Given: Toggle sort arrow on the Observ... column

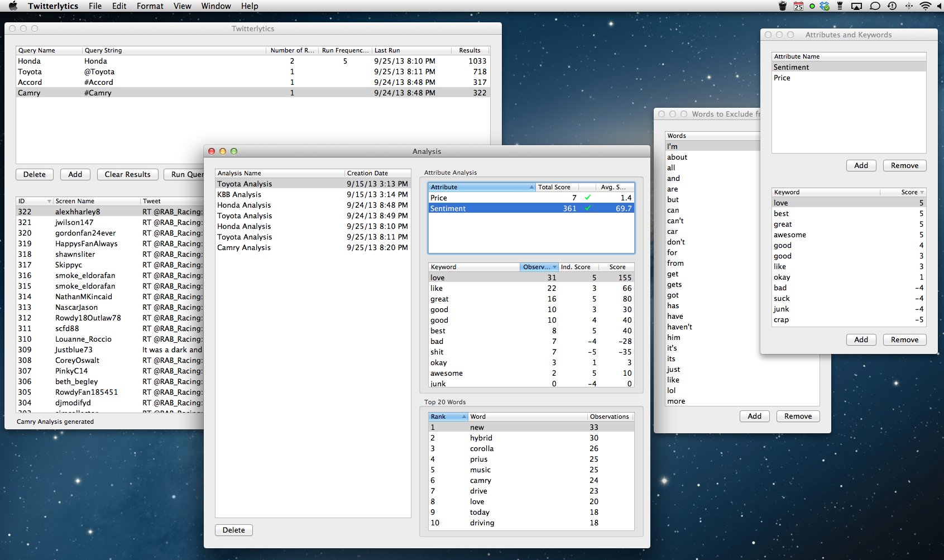Looking at the screenshot, I should 554,267.
